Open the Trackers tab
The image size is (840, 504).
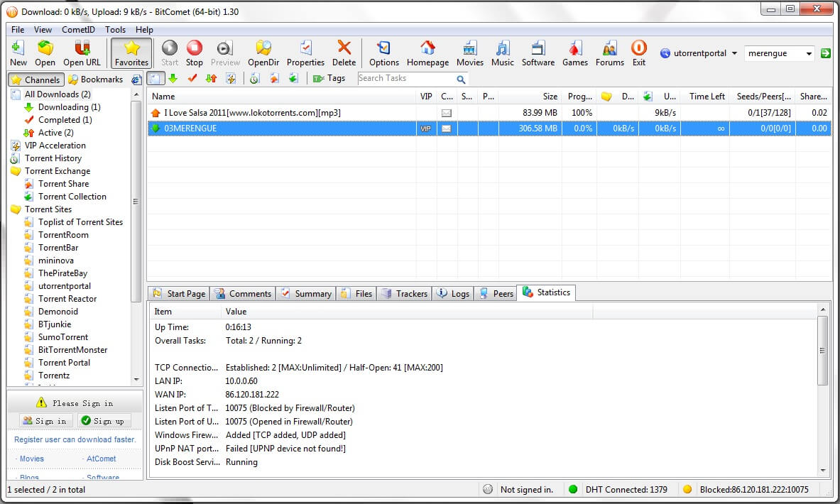(x=405, y=293)
